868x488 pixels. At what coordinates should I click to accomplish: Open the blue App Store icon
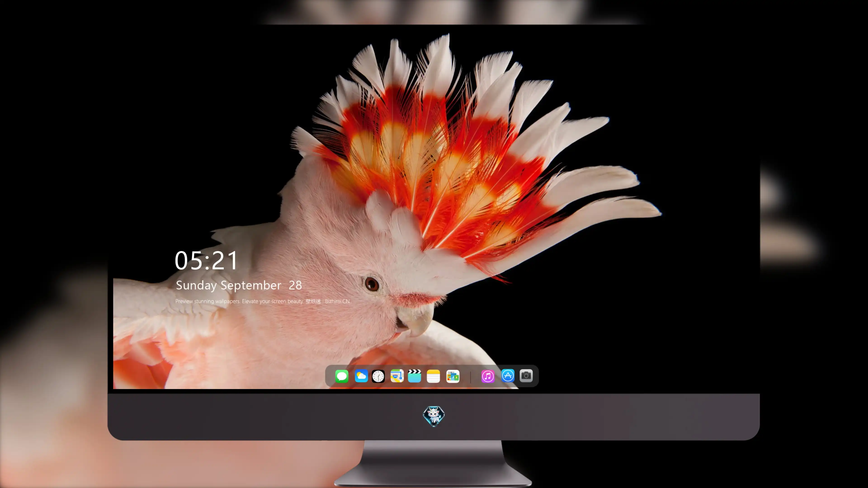click(x=508, y=375)
